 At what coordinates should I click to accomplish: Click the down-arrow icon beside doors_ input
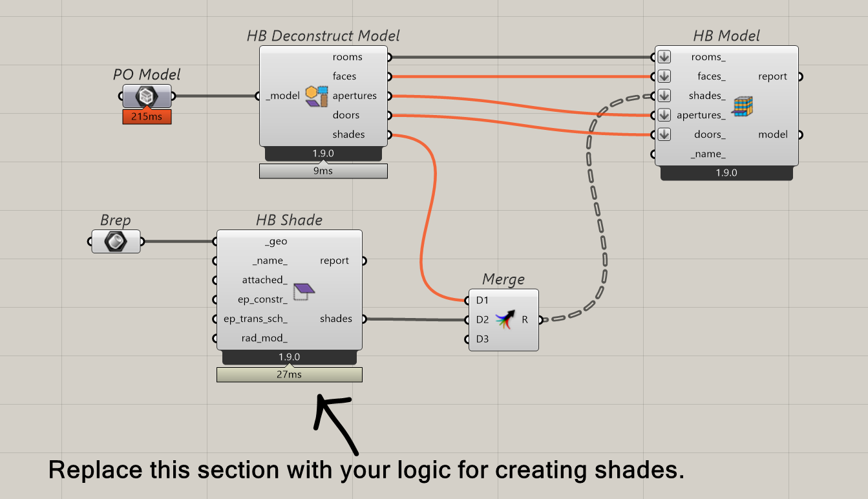click(664, 134)
